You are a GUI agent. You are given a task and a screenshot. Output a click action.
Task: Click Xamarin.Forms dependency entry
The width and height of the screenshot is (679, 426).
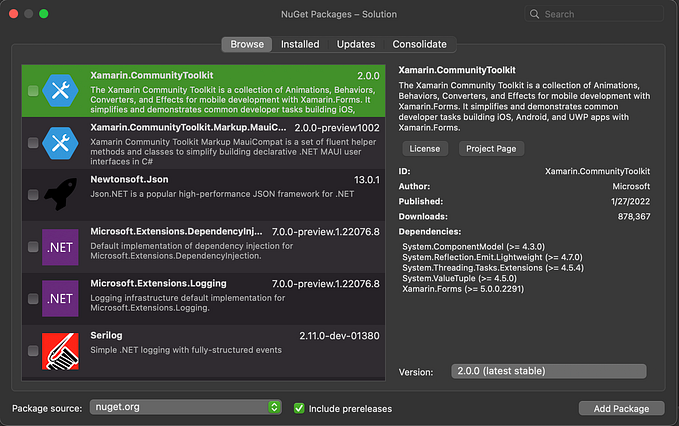click(x=463, y=289)
